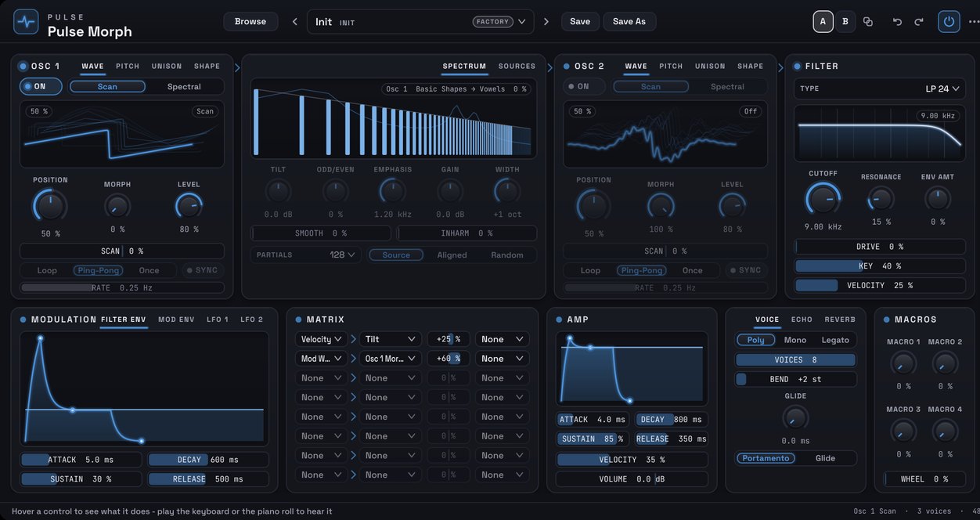This screenshot has height=520, width=980.
Task: Click the filter CUTOFF knob
Action: [823, 199]
